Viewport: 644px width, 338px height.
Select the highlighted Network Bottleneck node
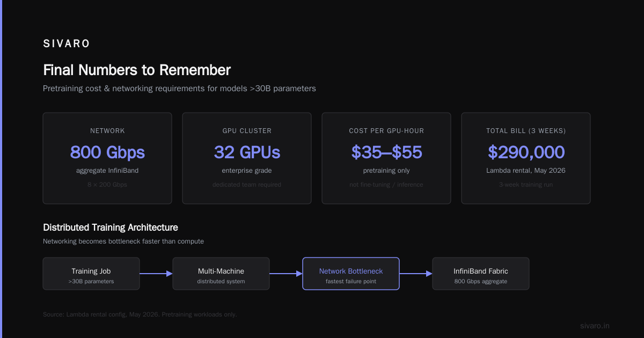351,274
